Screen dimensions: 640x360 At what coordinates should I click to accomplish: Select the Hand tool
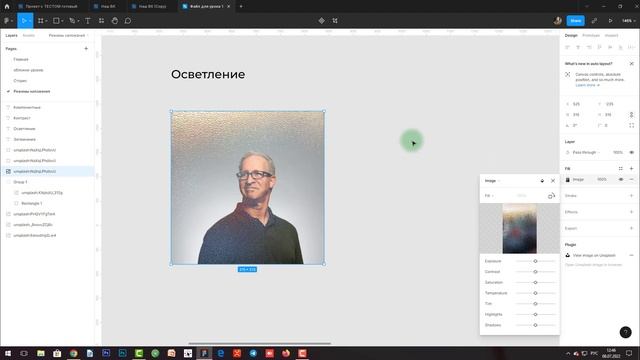(x=115, y=21)
